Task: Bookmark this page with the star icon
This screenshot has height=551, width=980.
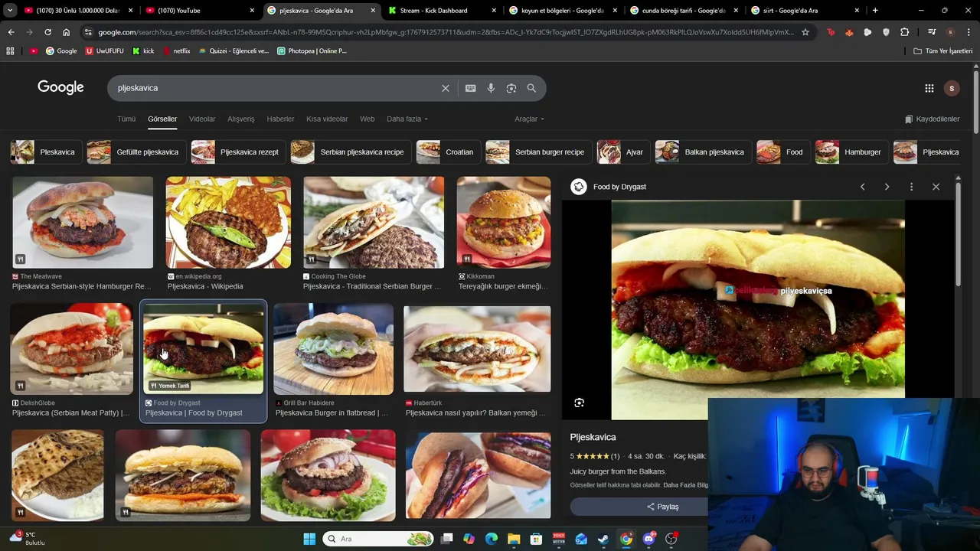Action: [805, 32]
